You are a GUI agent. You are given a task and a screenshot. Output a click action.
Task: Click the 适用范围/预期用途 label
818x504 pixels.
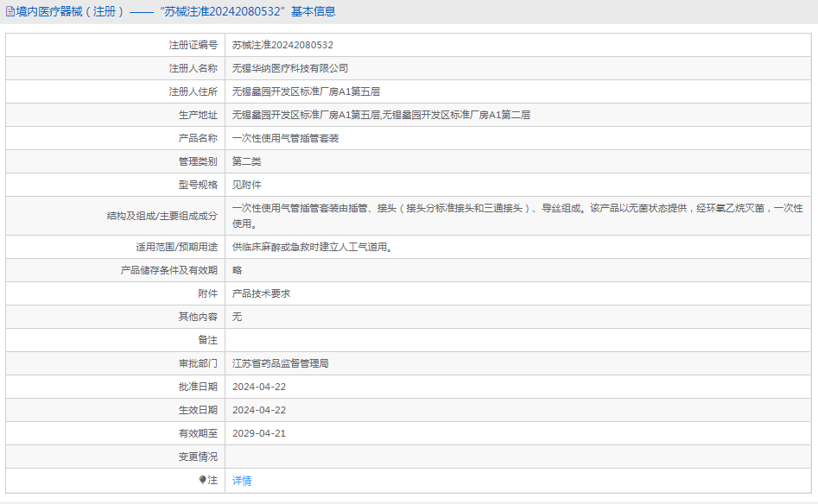pos(177,247)
